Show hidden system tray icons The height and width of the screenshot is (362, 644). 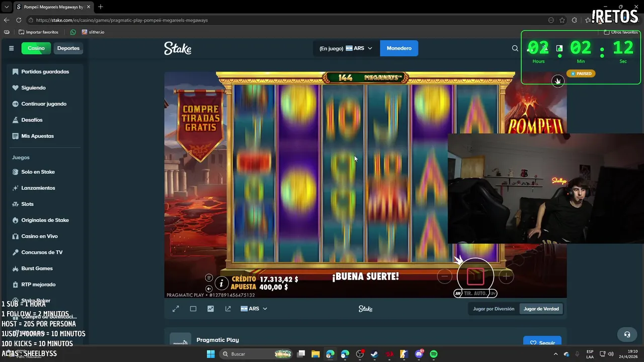pyautogui.click(x=556, y=354)
